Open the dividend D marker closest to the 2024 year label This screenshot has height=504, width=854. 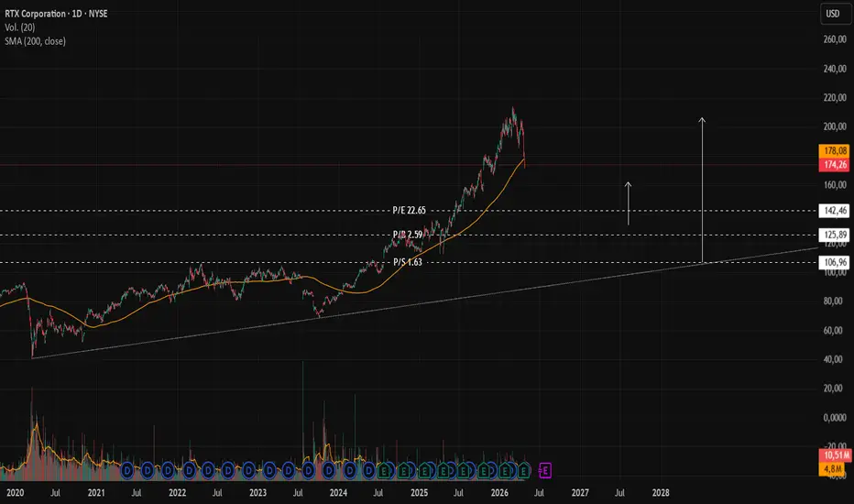click(328, 470)
